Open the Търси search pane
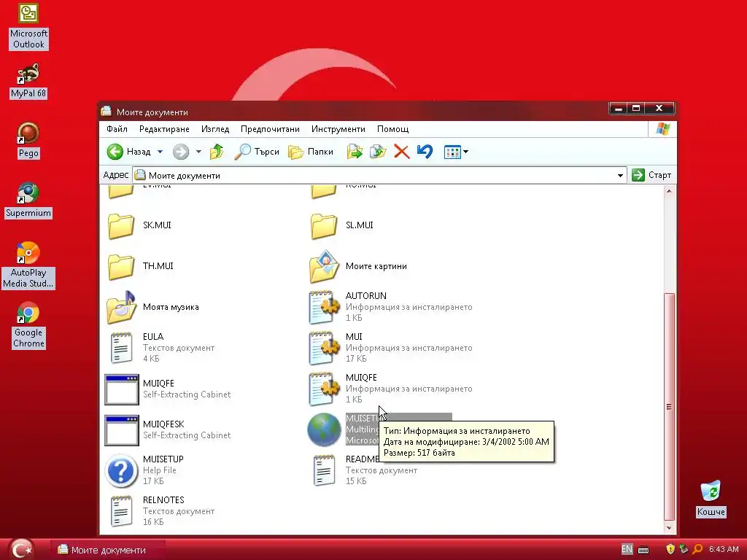Viewport: 747px width, 560px height. [256, 152]
